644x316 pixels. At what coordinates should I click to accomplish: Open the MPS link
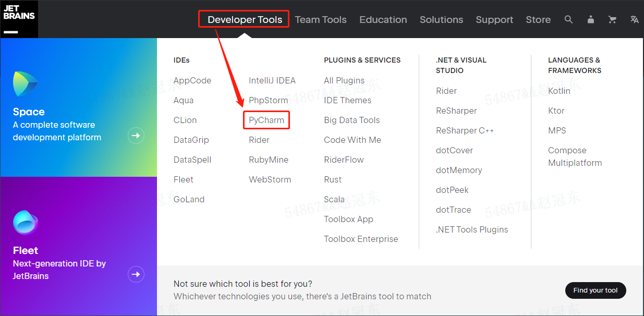[x=557, y=130]
